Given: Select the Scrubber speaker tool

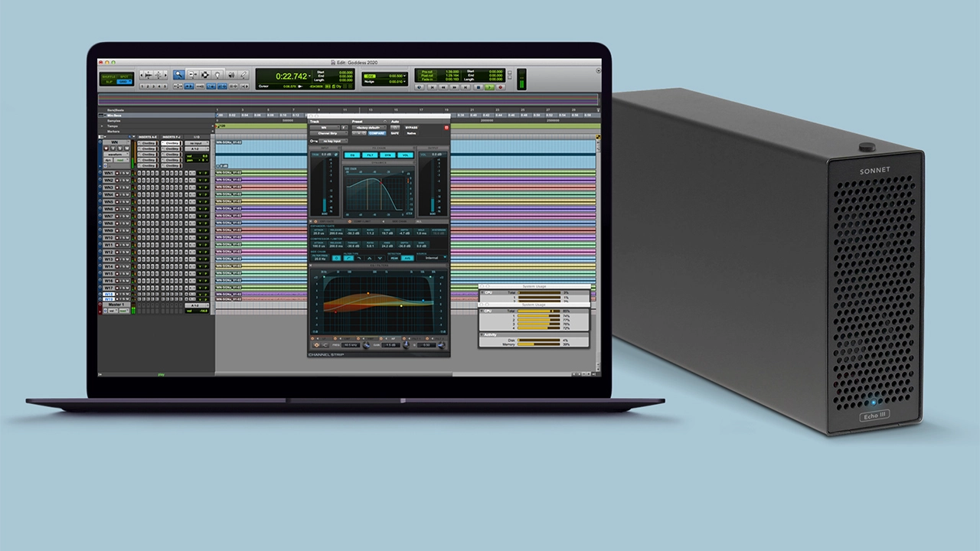Looking at the screenshot, I should [x=231, y=75].
